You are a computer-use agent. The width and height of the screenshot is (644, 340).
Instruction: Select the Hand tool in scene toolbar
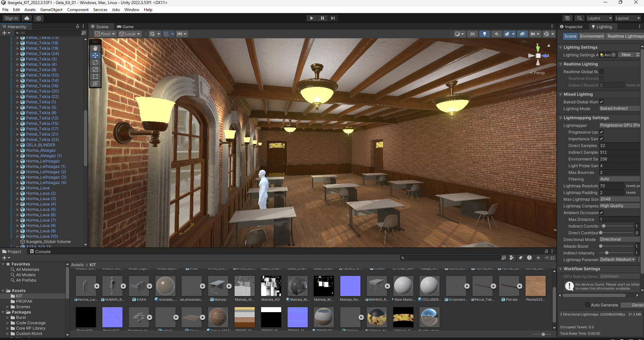(95, 48)
